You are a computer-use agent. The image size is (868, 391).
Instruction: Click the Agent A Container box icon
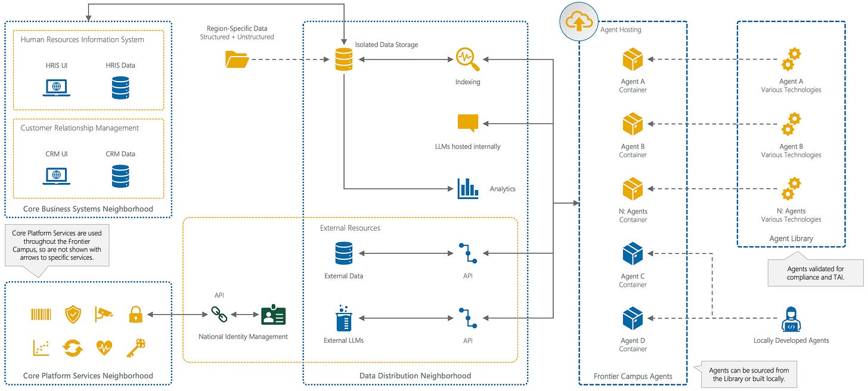pos(633,60)
